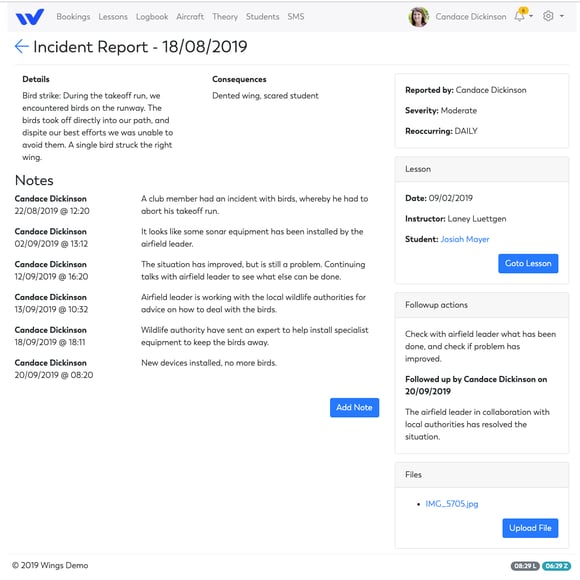The image size is (580, 580).
Task: Click the lesson Date: 09/02/2019 text
Action: click(x=439, y=198)
